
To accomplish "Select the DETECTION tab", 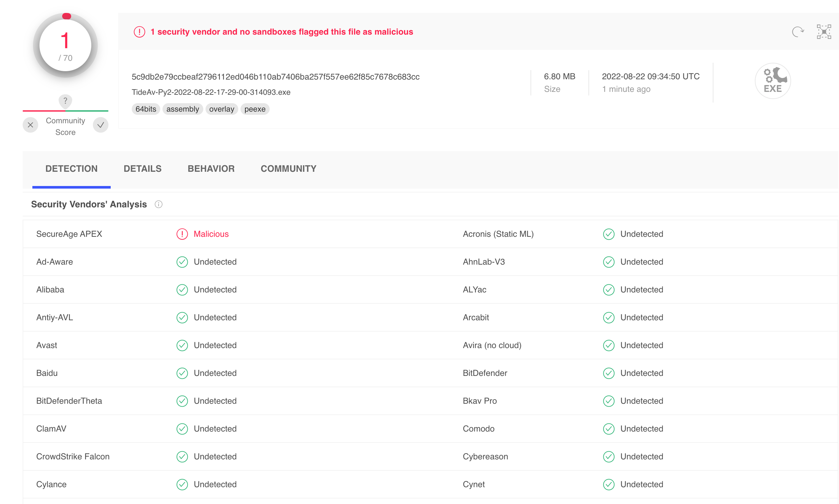I will tap(71, 169).
